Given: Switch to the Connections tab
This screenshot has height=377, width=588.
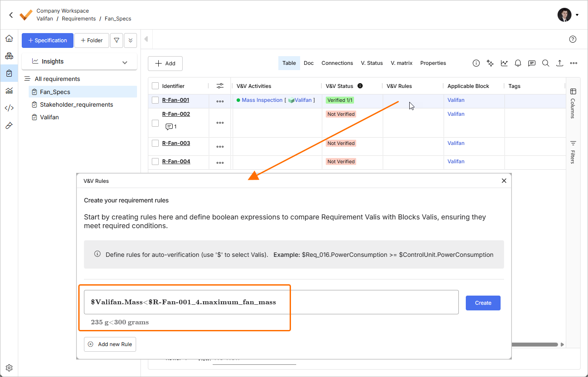Looking at the screenshot, I should point(337,63).
